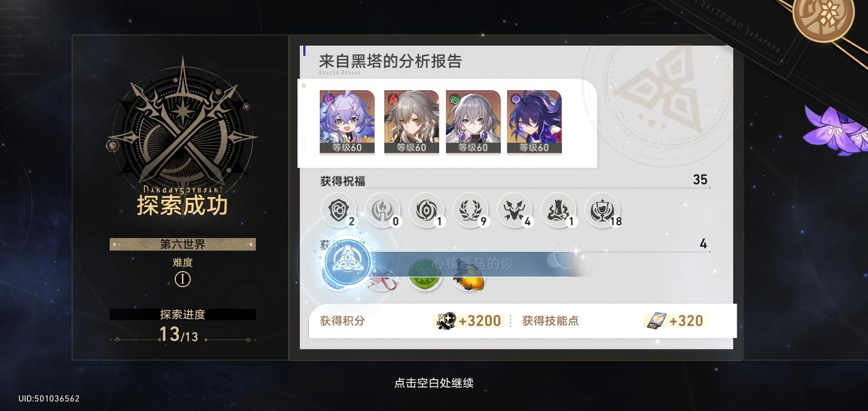Select the Destruction blessing icon showing 1

[x=558, y=209]
